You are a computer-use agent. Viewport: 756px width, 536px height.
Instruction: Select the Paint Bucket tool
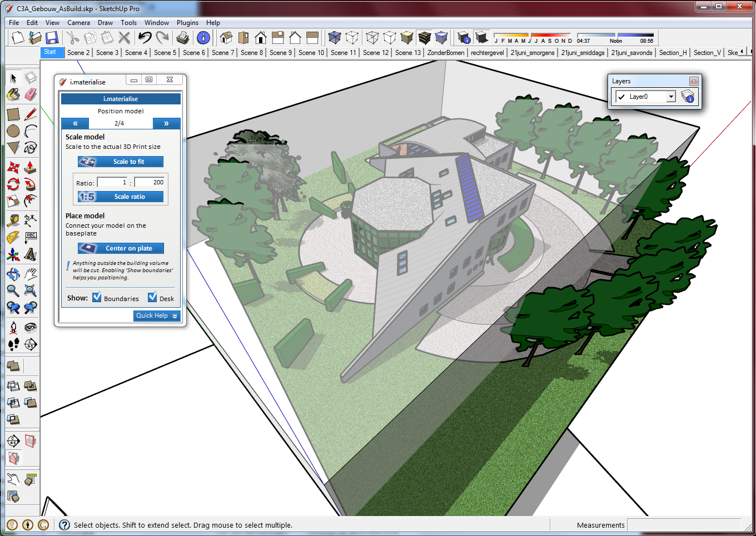(13, 94)
